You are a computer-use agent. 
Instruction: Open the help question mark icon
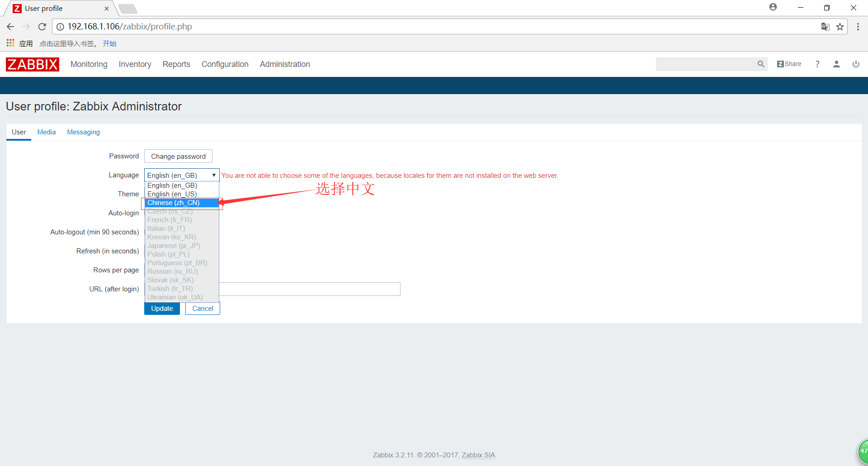(x=817, y=64)
